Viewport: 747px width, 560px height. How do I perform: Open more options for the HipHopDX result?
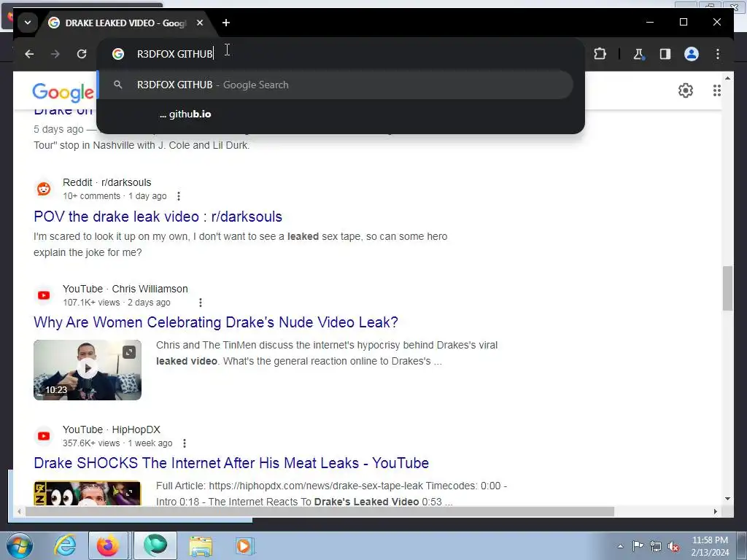(x=185, y=443)
